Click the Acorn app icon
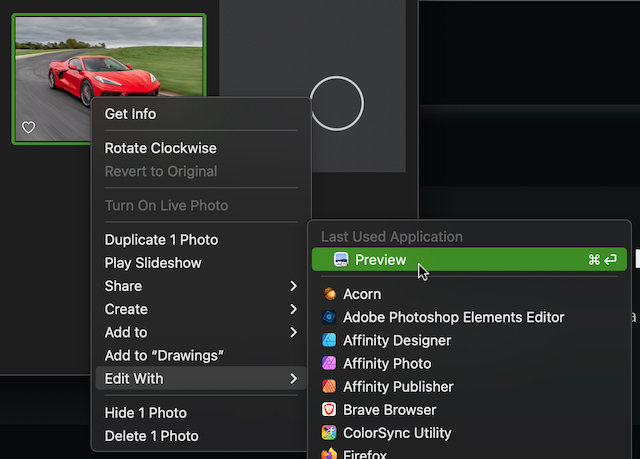Image resolution: width=640 pixels, height=459 pixels. 329,293
